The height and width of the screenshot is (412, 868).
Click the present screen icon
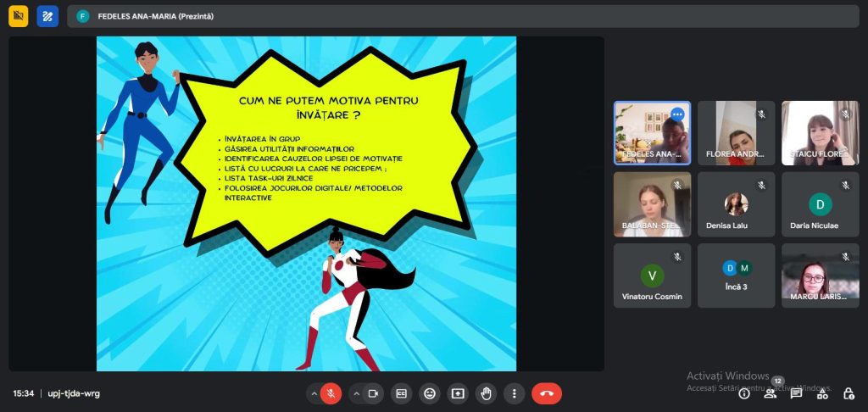pos(458,393)
